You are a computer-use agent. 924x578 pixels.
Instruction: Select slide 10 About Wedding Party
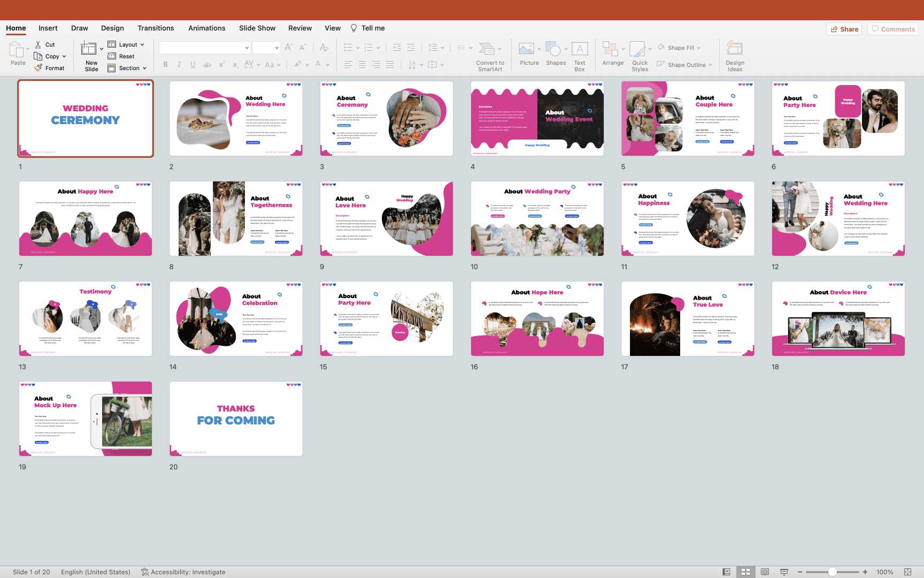[x=537, y=218]
